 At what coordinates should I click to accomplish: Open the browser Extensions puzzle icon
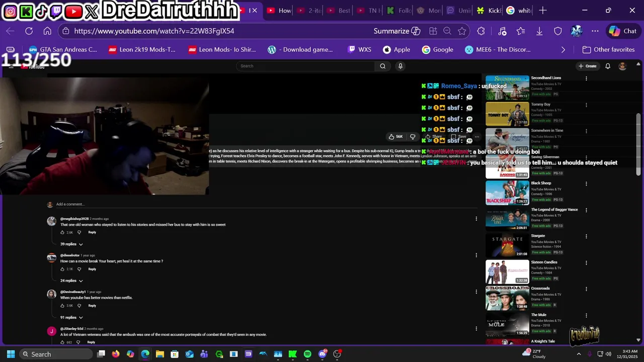pos(481,31)
